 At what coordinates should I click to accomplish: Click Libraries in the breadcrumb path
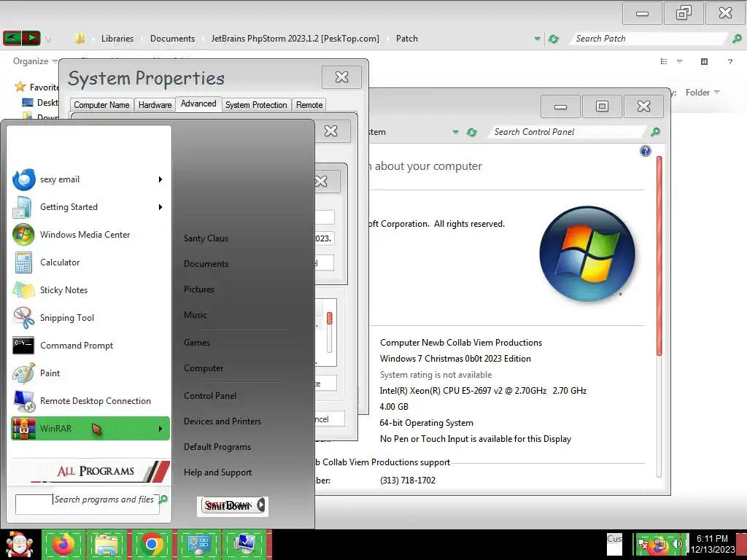click(x=117, y=39)
